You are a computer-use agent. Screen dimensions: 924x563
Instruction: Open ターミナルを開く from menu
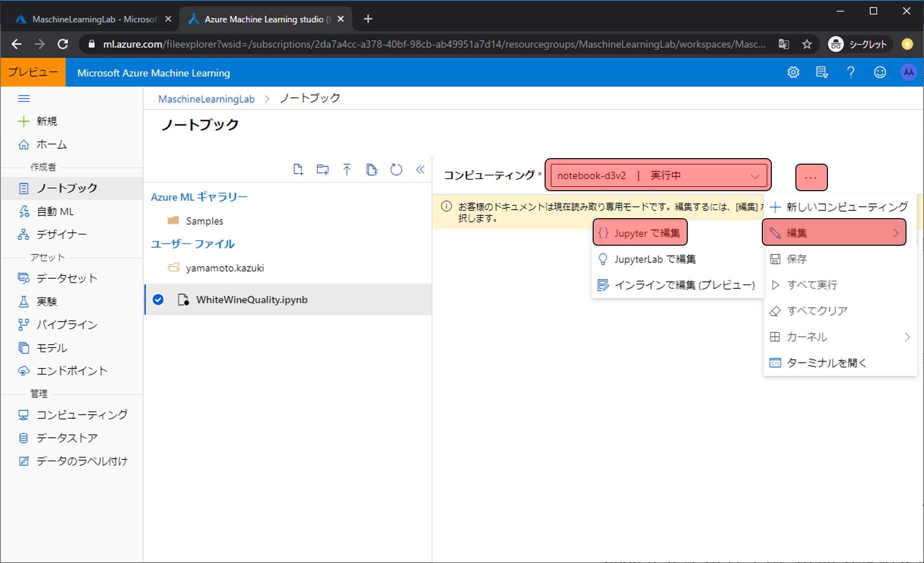(x=826, y=363)
